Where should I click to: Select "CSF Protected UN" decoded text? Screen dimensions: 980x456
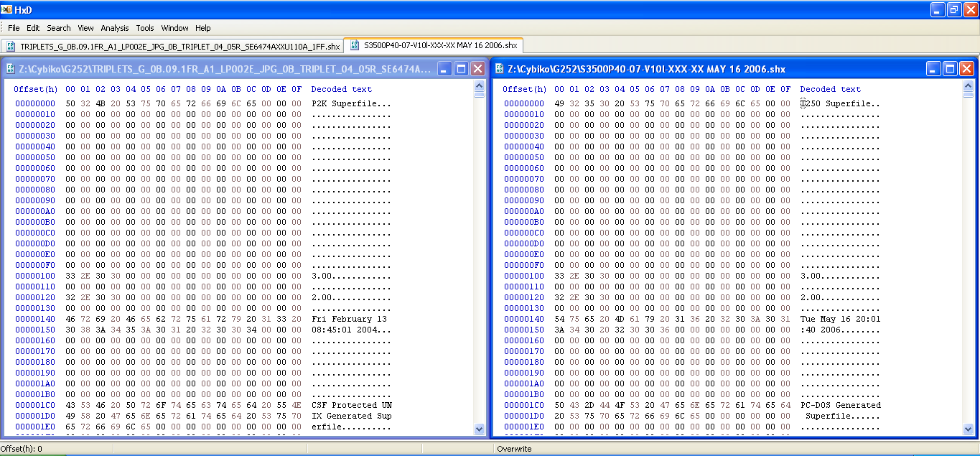352,405
